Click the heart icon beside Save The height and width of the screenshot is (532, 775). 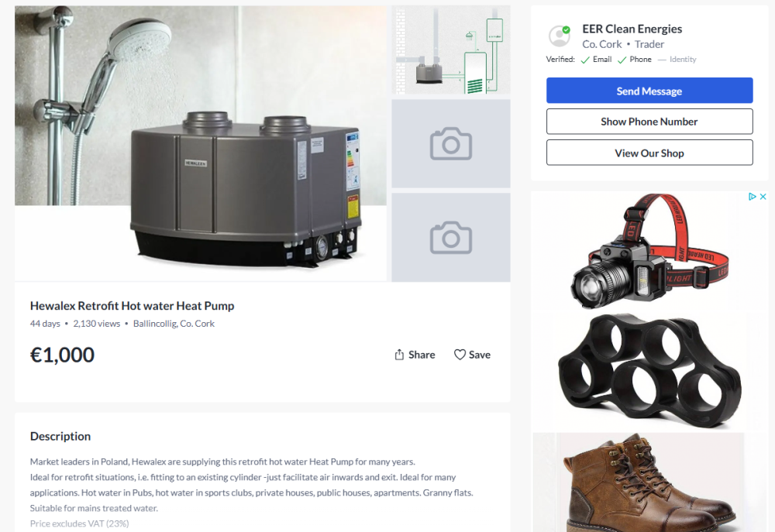tap(460, 355)
